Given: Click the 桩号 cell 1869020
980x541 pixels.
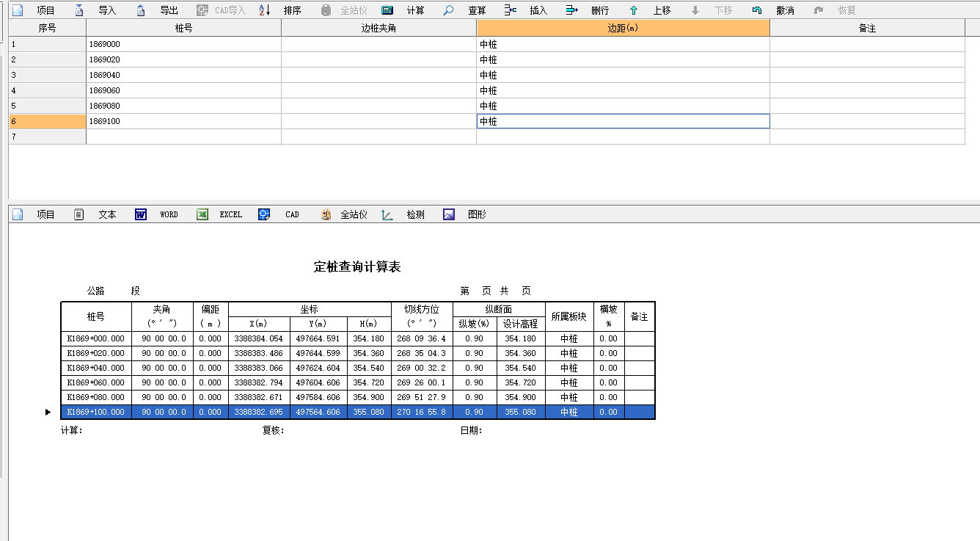Looking at the screenshot, I should (x=183, y=59).
